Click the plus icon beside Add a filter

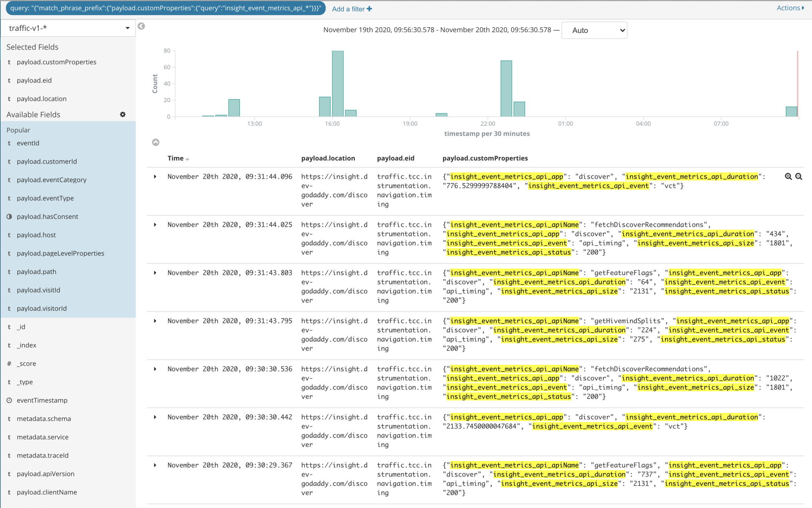tap(369, 9)
